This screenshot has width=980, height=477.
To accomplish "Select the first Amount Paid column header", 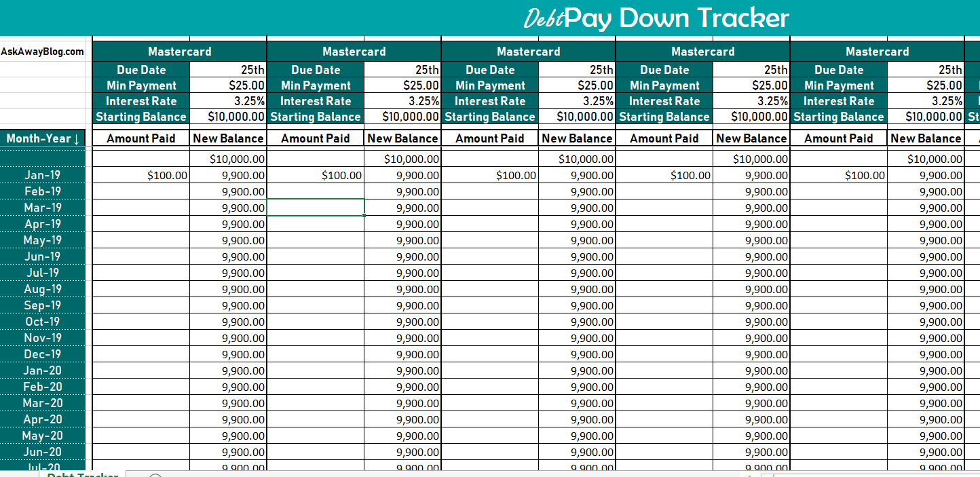I will 140,138.
